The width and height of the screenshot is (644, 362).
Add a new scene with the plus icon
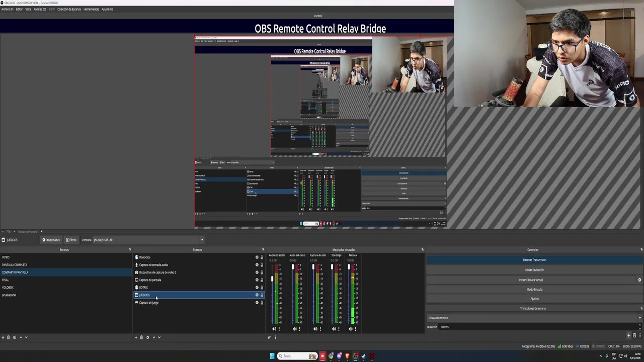(3, 337)
